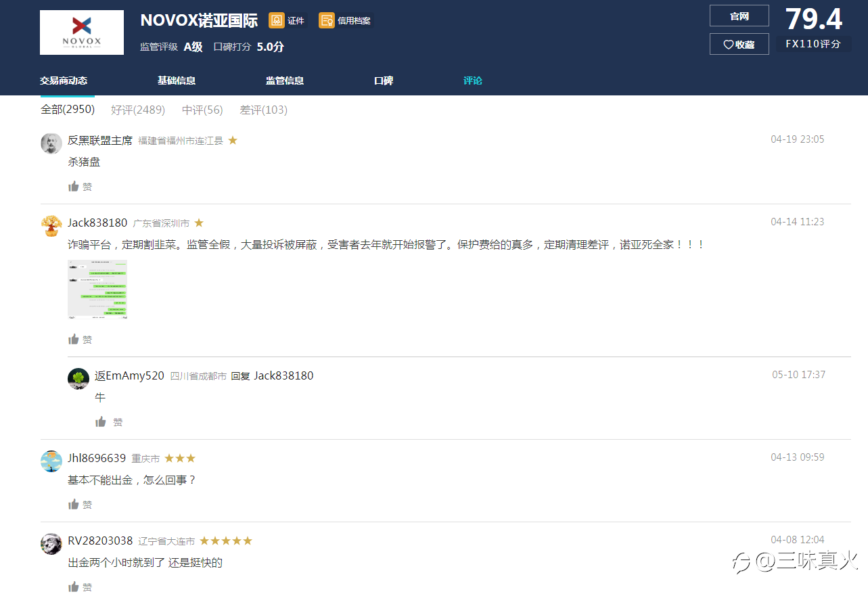Click the comment text 基本不能出金，怎么回事？
This screenshot has width=868, height=596.
pyautogui.click(x=132, y=480)
